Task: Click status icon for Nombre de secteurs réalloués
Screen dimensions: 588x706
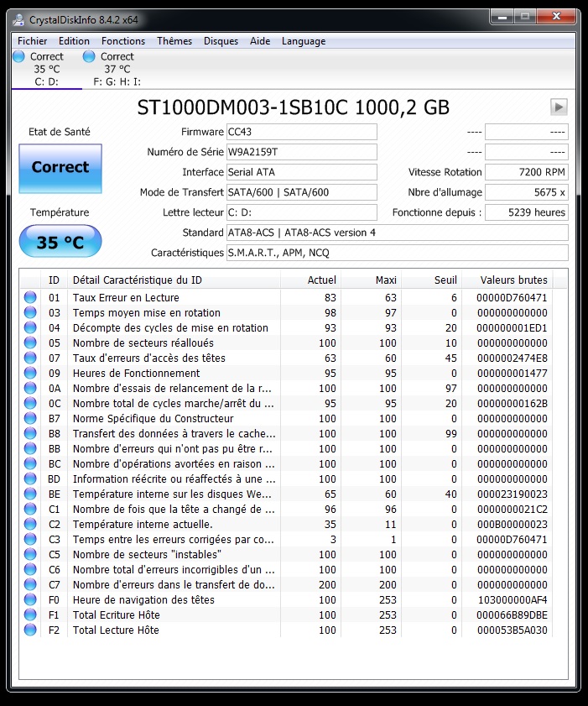Action: coord(30,343)
